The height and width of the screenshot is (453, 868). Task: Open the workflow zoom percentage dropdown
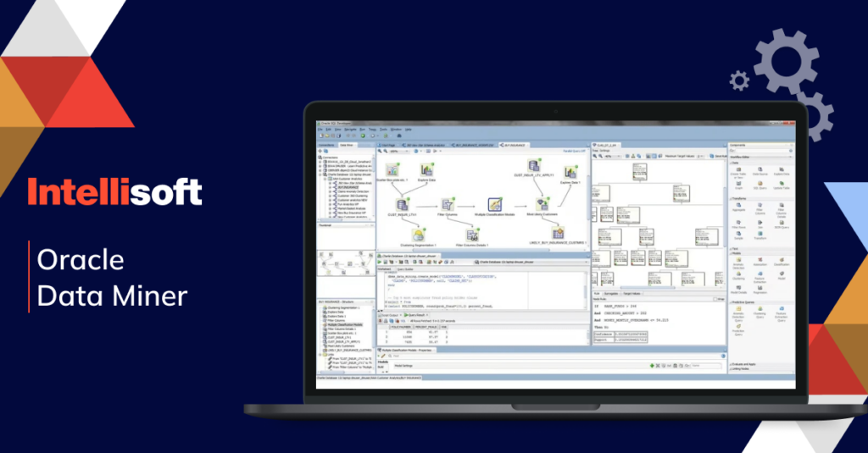point(397,151)
